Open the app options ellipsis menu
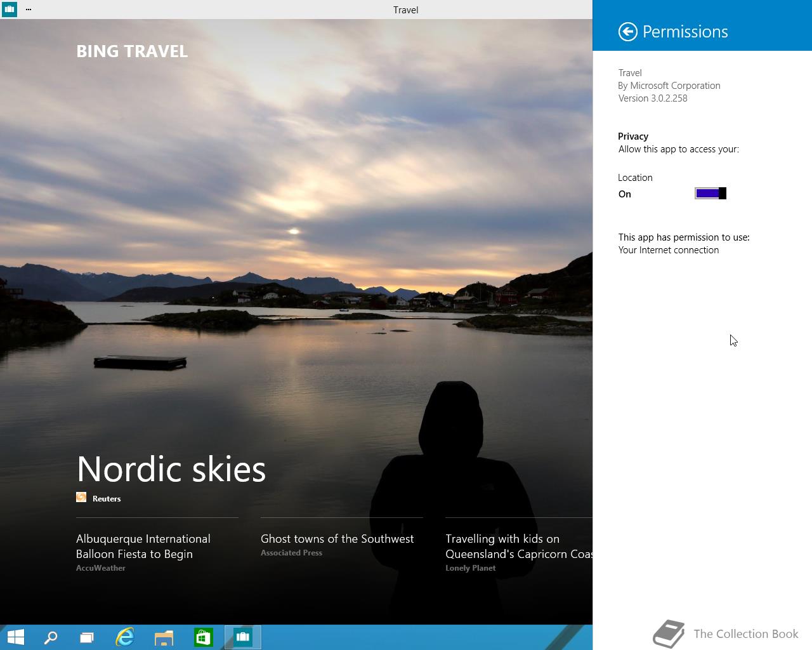Image resolution: width=812 pixels, height=650 pixels. 29,10
